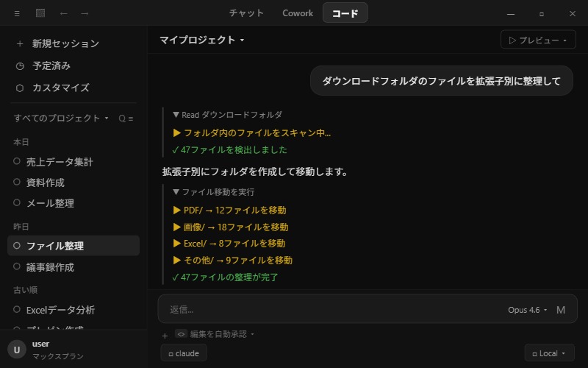This screenshot has width=588, height=368.
Task: Expand 画像/ 18ファイルを移動 step
Action: click(x=231, y=227)
